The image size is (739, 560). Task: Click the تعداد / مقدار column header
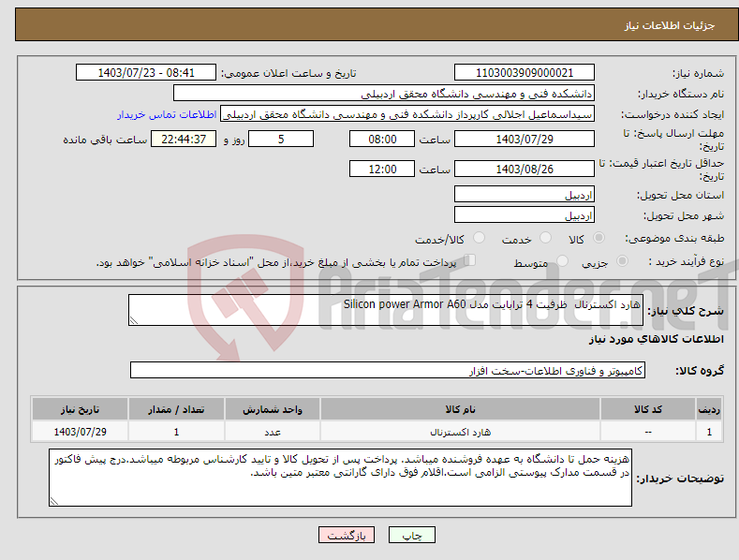click(176, 409)
